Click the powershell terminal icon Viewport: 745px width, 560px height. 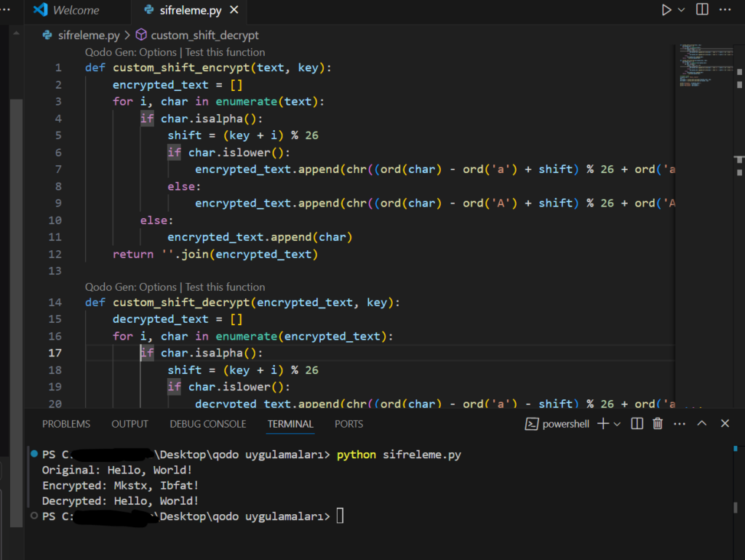[532, 424]
